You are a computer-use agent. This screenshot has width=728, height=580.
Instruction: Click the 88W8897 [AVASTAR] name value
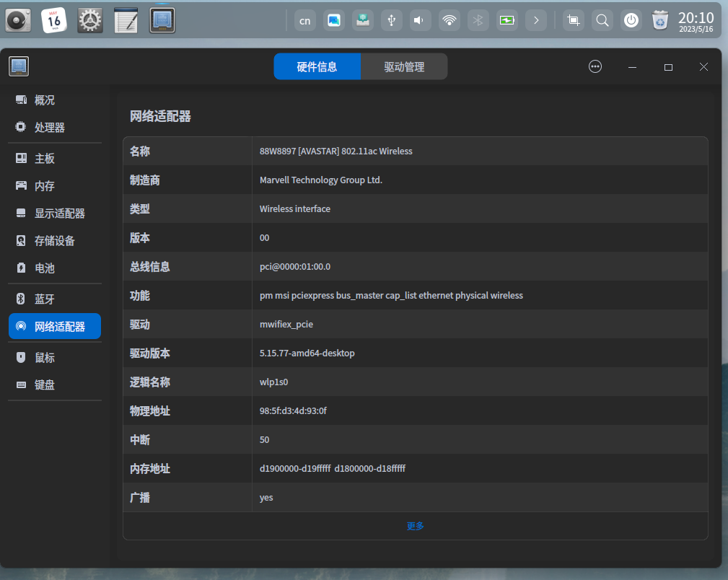336,151
